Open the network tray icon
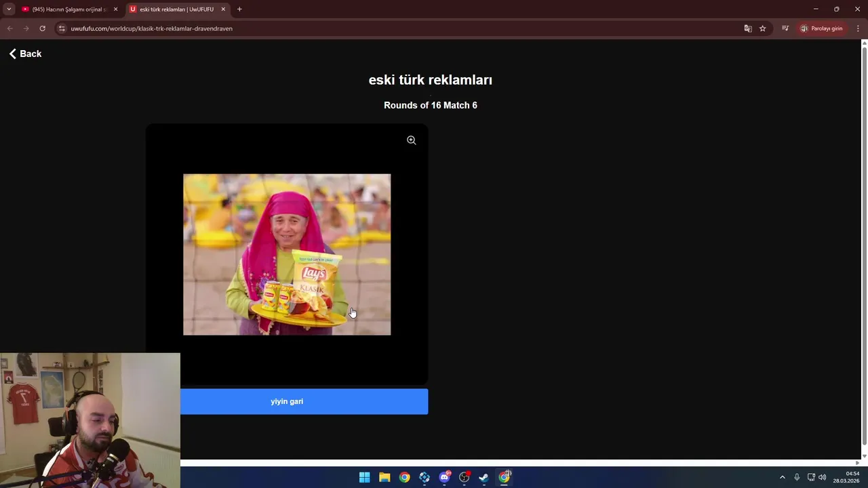 [x=811, y=477]
